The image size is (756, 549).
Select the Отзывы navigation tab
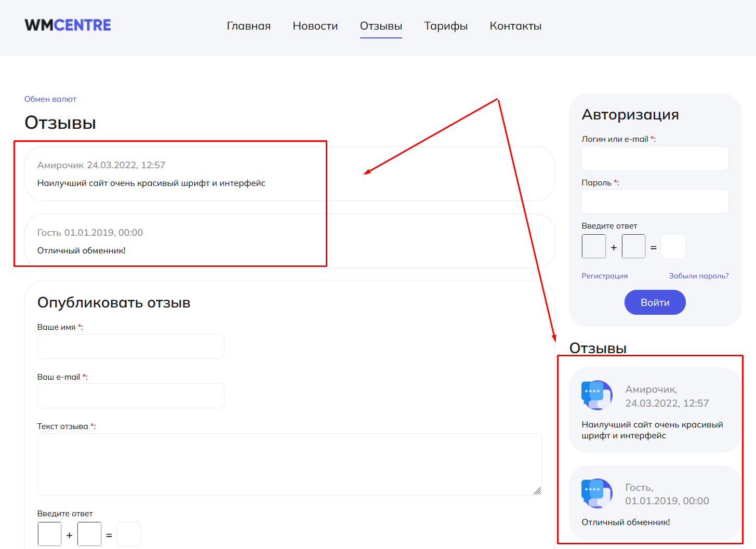(381, 26)
